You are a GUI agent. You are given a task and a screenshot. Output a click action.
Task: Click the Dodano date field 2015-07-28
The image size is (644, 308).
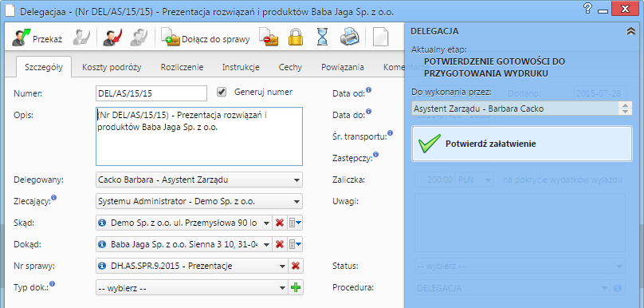click(x=600, y=93)
